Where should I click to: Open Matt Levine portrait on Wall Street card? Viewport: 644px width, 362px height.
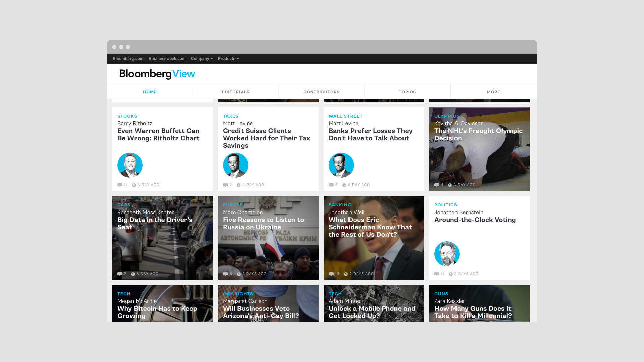point(341,165)
